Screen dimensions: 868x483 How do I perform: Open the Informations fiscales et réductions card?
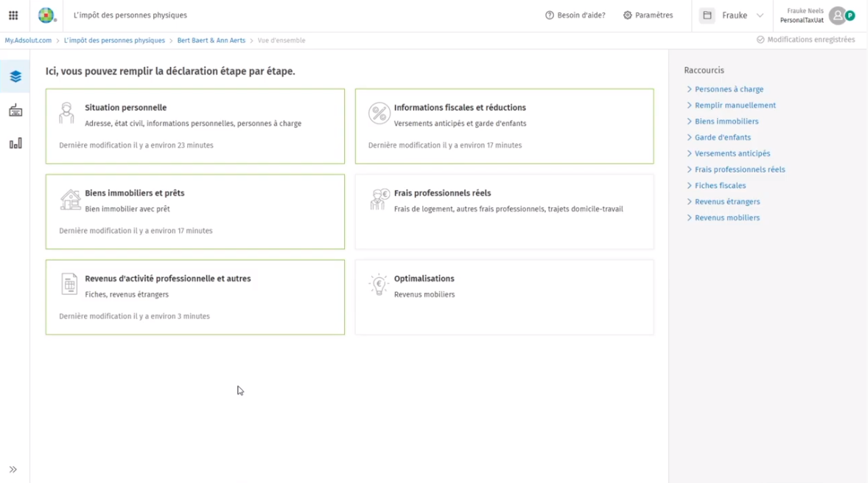(504, 126)
